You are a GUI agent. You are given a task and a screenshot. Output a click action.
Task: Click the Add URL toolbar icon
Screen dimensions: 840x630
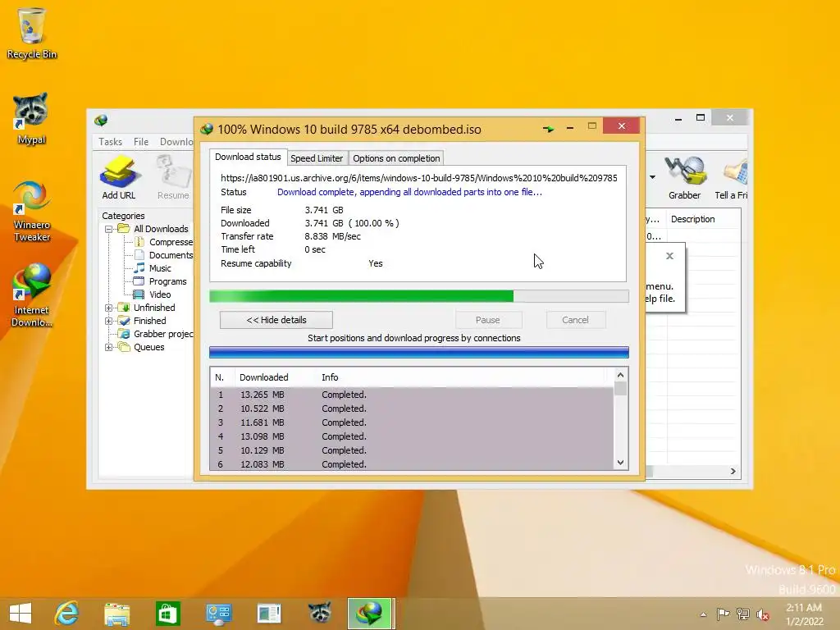119,177
